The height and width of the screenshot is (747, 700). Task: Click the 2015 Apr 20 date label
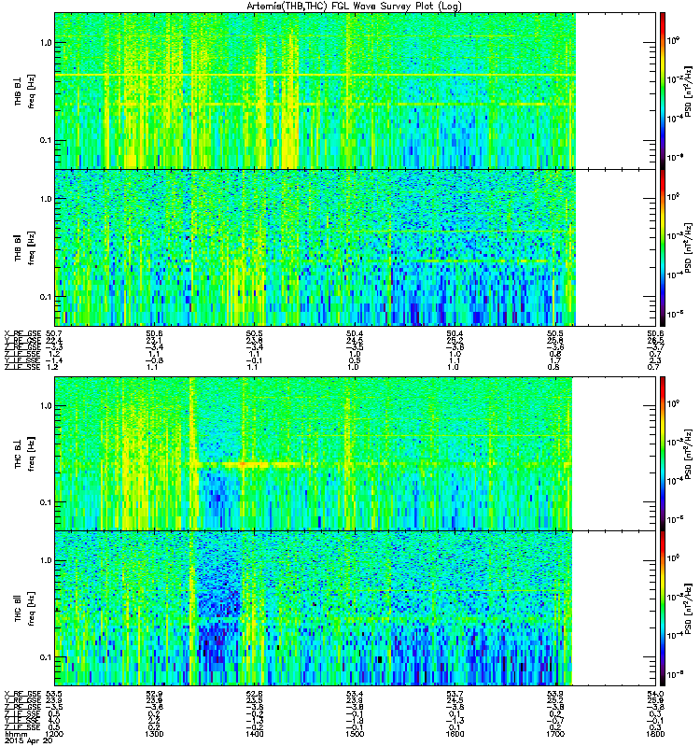click(x=29, y=740)
